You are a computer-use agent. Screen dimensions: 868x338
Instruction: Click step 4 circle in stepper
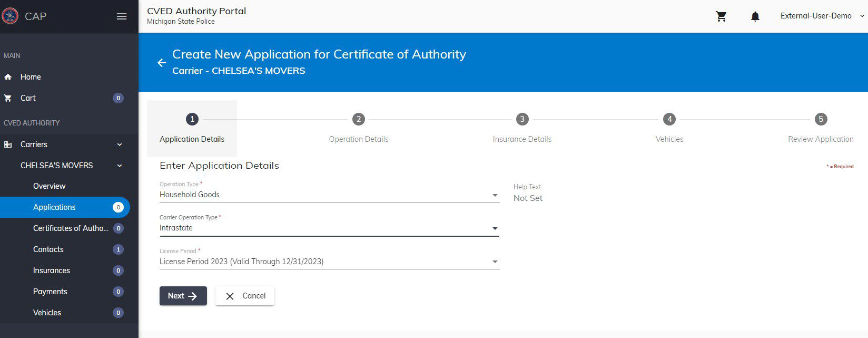(x=669, y=119)
